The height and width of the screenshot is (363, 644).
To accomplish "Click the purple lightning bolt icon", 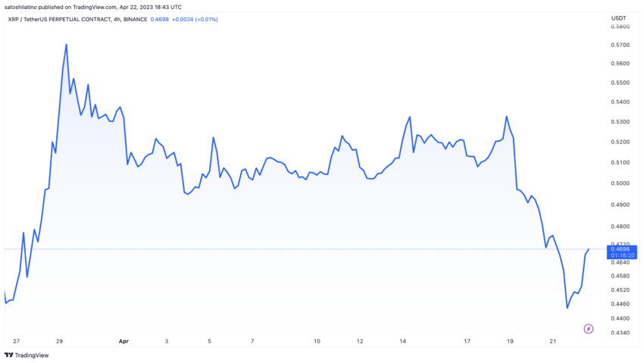I will pos(589,328).
